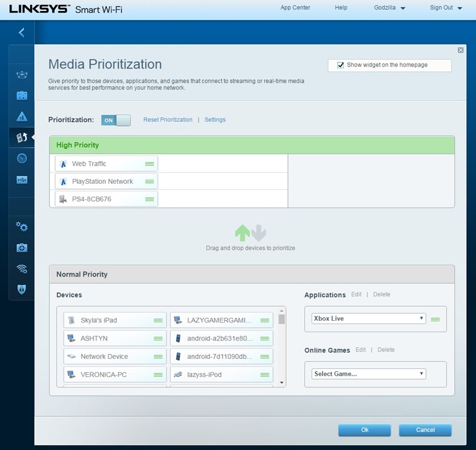
Task: Click the android-7d11090db... drag handle
Action: pyautogui.click(x=265, y=357)
